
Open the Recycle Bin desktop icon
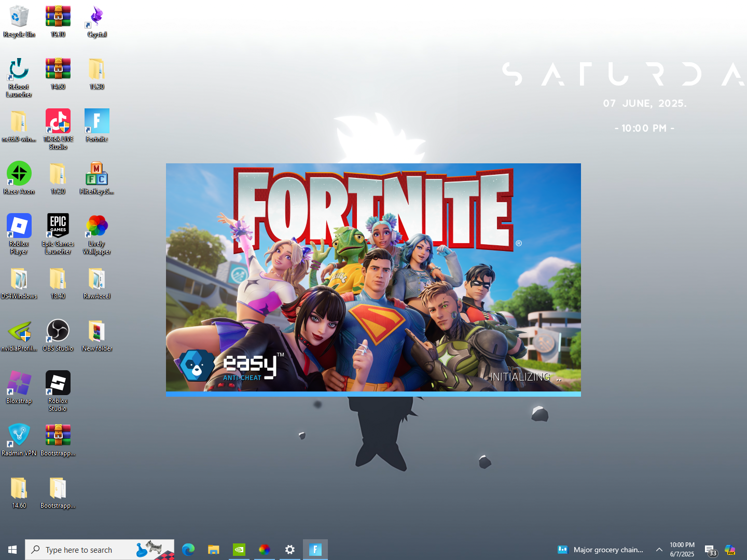tap(19, 21)
